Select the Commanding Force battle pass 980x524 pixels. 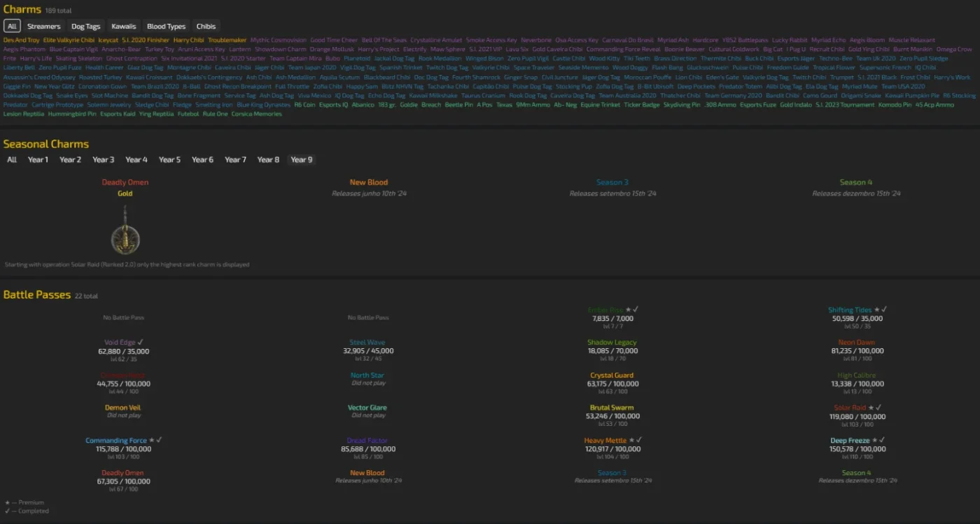(x=115, y=441)
